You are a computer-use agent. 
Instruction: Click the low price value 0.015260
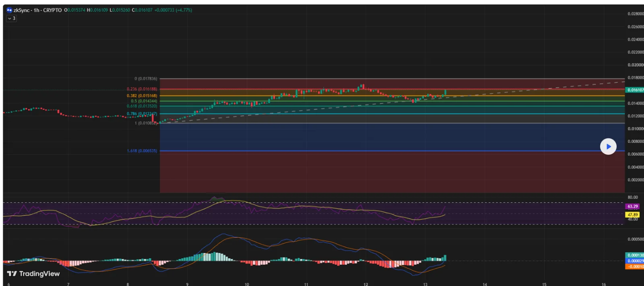(x=121, y=10)
